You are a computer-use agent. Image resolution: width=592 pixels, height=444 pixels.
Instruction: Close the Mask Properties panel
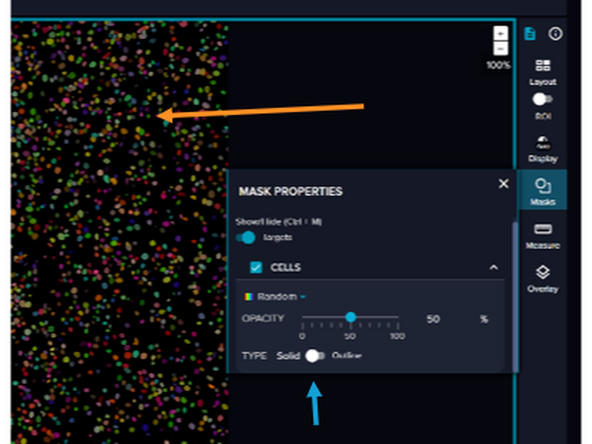(x=503, y=184)
